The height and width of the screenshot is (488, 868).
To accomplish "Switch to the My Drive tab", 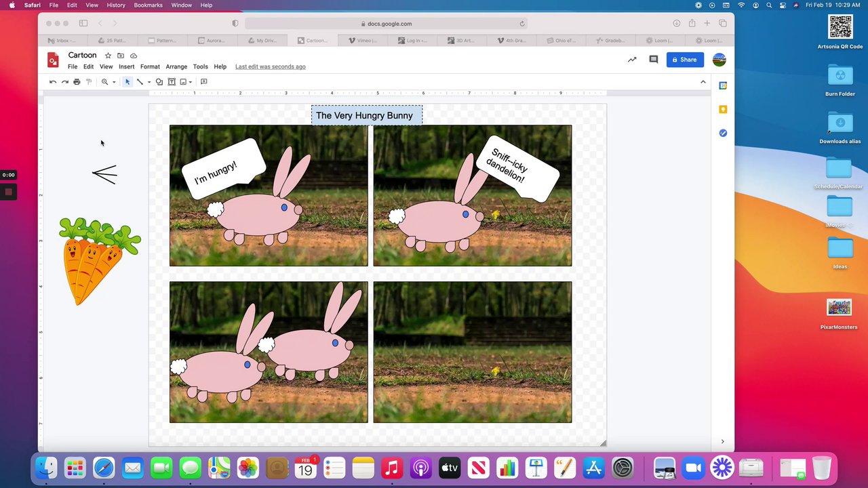I will point(262,41).
